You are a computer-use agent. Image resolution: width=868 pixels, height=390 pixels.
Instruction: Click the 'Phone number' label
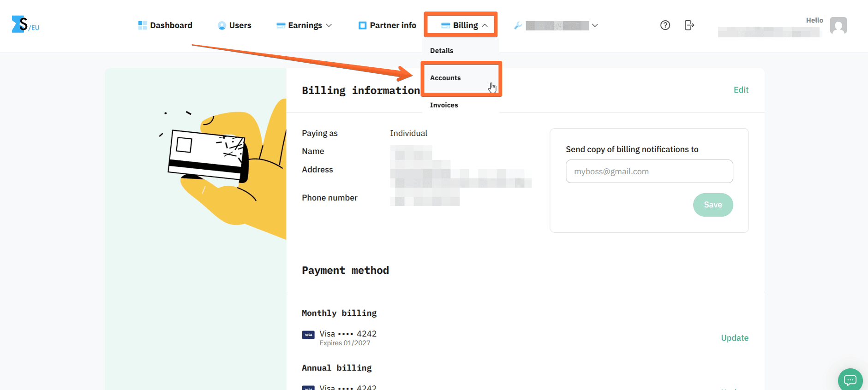(329, 198)
